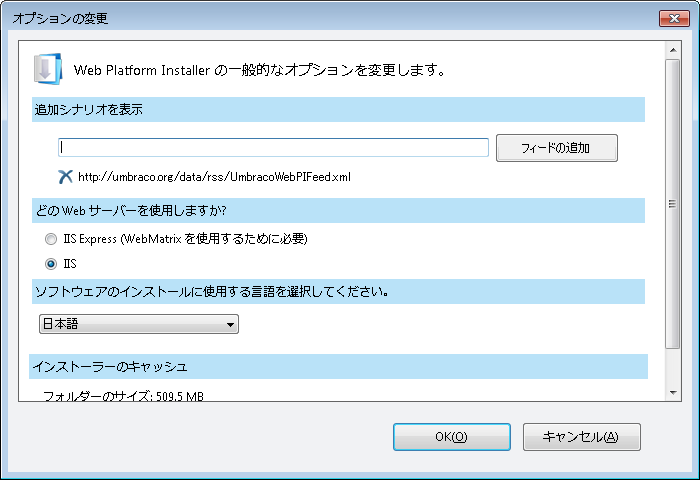Image resolution: width=700 pixels, height=480 pixels.
Task: Click the vertical scrollbar thumb
Action: click(673, 204)
